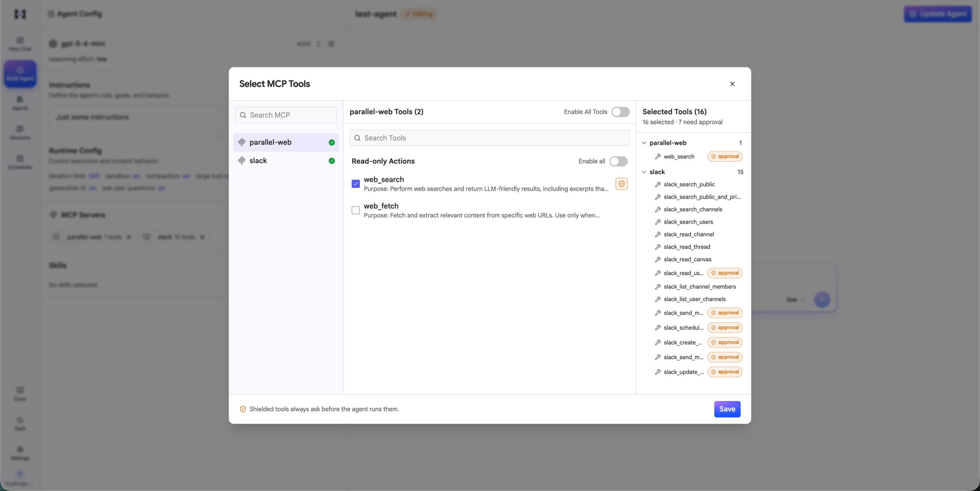Open Settings in the blurred left sidebar
980x491 pixels.
click(20, 453)
